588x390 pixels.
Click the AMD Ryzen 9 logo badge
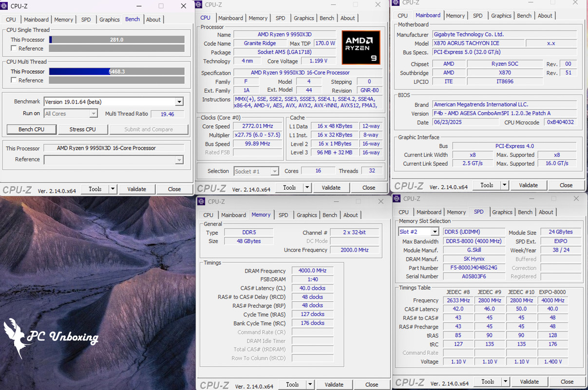point(361,47)
